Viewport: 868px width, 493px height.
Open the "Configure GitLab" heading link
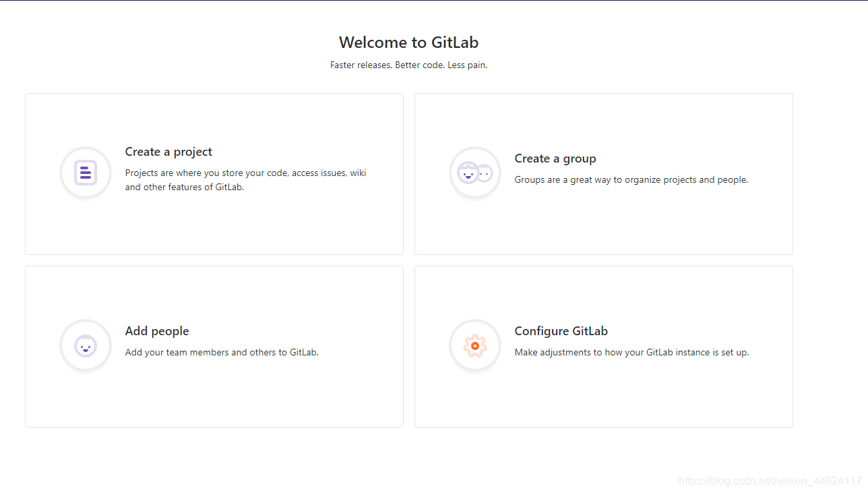(x=561, y=331)
